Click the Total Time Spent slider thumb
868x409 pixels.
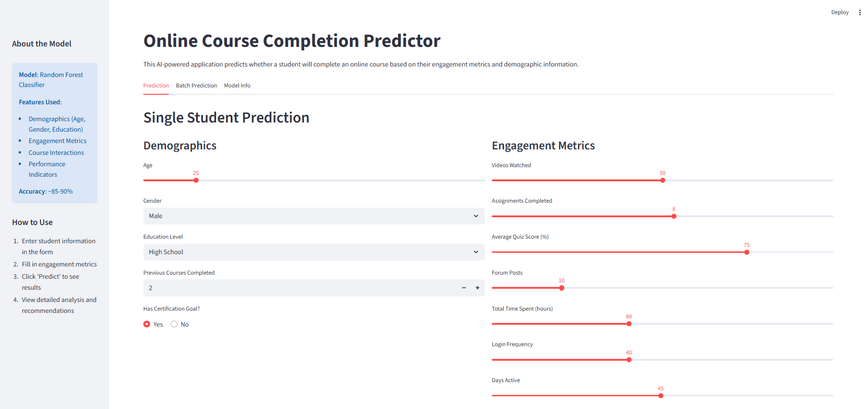[629, 324]
